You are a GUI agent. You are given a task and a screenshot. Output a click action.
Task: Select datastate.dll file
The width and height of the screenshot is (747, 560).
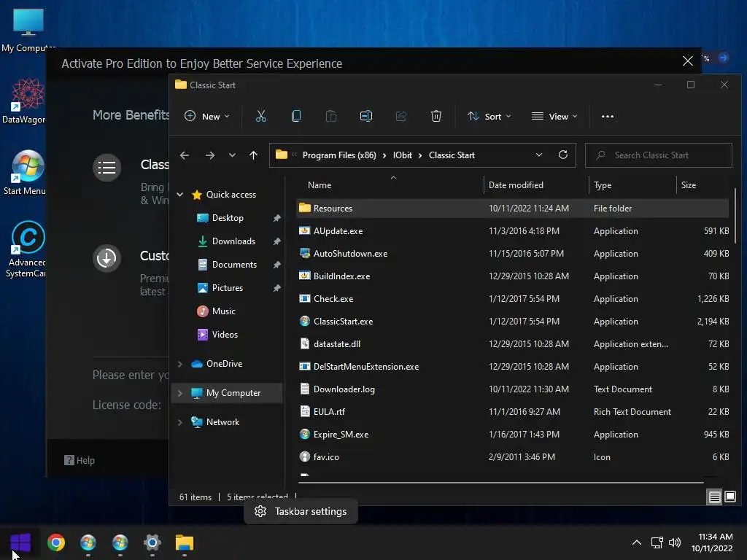pyautogui.click(x=513, y=344)
